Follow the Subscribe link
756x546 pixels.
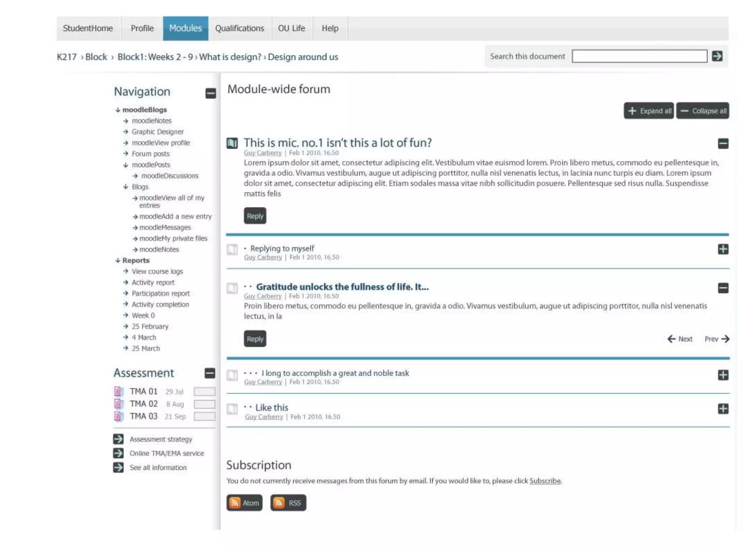point(545,481)
